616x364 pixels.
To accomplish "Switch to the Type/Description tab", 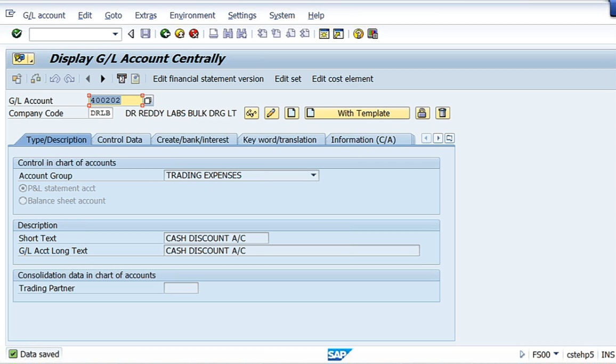I will click(56, 140).
